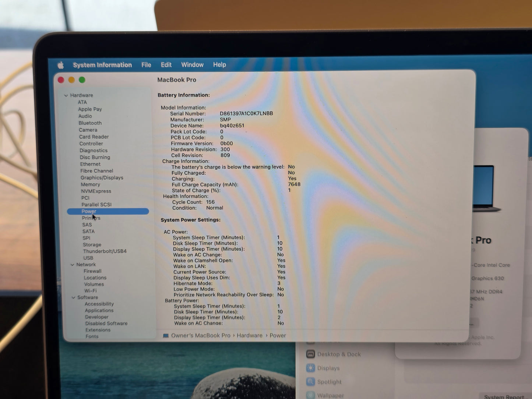Select Diagnostics in the sidebar
This screenshot has height=399, width=532.
click(x=94, y=151)
